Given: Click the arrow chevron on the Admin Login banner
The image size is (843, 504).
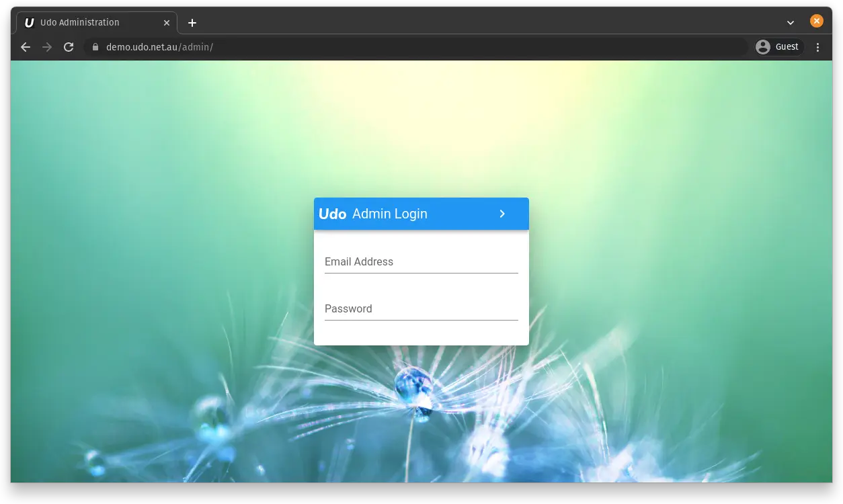Looking at the screenshot, I should point(502,213).
